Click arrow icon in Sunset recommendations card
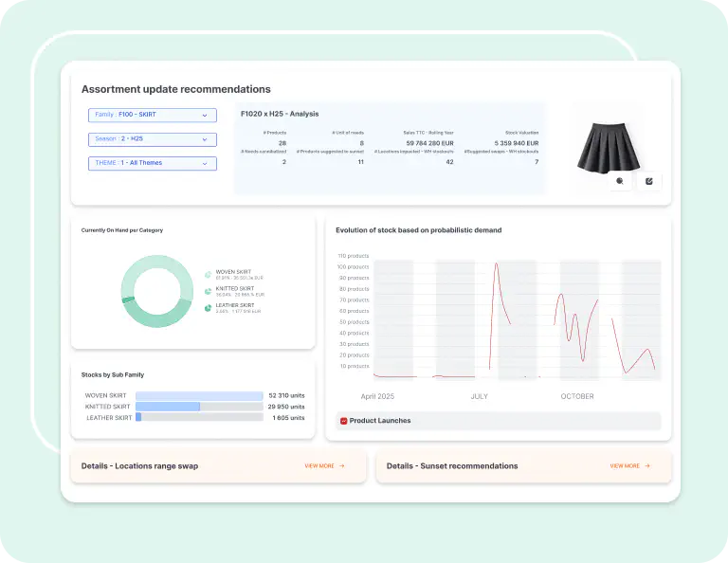This screenshot has width=728, height=563. click(x=647, y=466)
